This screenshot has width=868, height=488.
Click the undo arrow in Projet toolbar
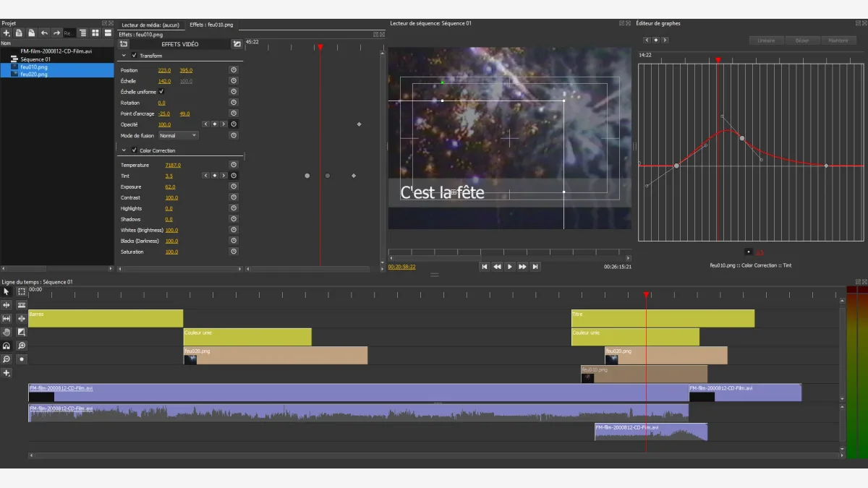(44, 33)
